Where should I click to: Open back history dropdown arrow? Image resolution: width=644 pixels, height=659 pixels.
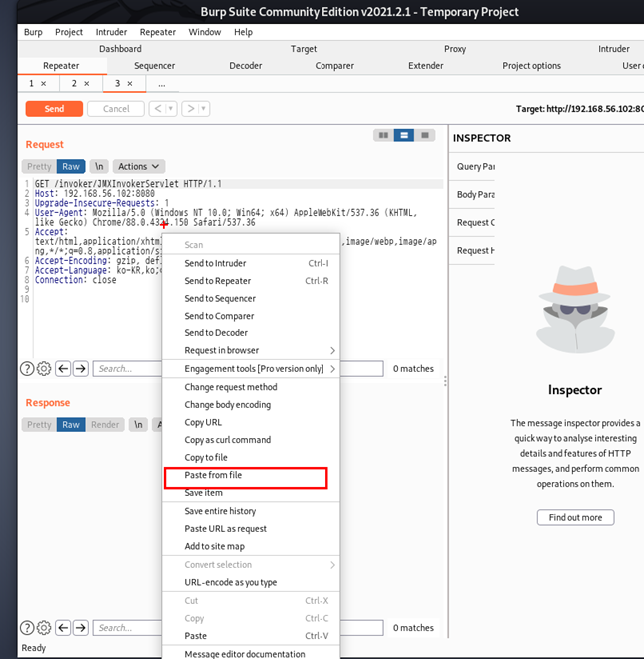171,109
